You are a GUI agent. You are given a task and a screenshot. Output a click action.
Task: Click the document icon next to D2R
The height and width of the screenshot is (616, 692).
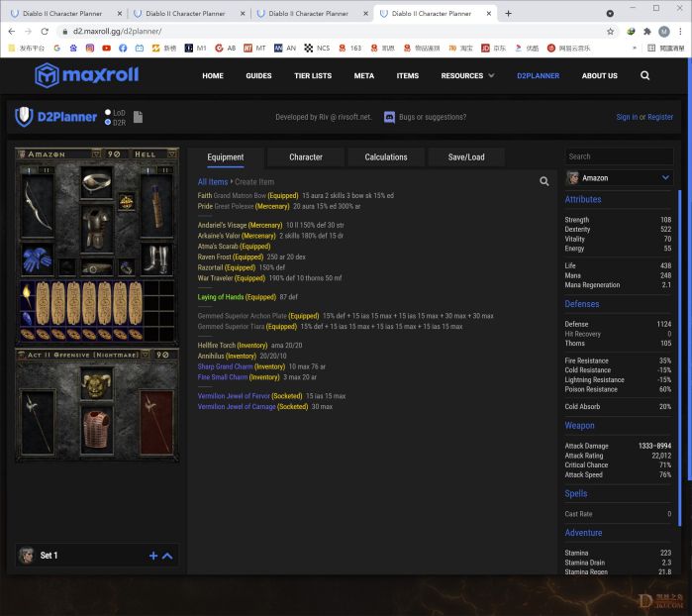point(139,117)
